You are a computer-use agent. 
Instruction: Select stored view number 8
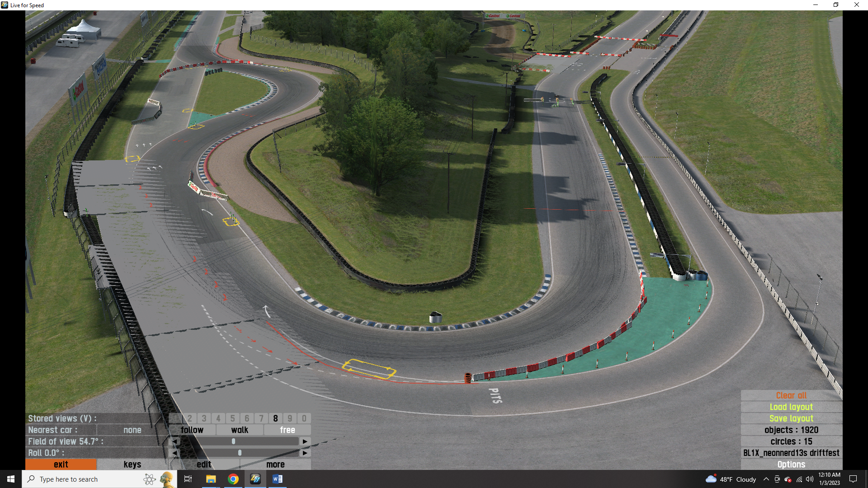[275, 418]
